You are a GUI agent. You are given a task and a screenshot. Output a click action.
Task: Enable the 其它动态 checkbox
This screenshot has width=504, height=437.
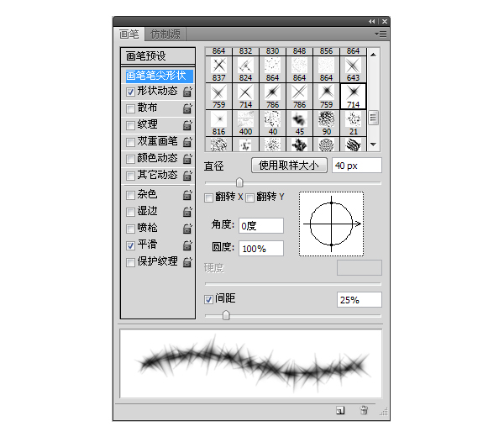pos(130,176)
